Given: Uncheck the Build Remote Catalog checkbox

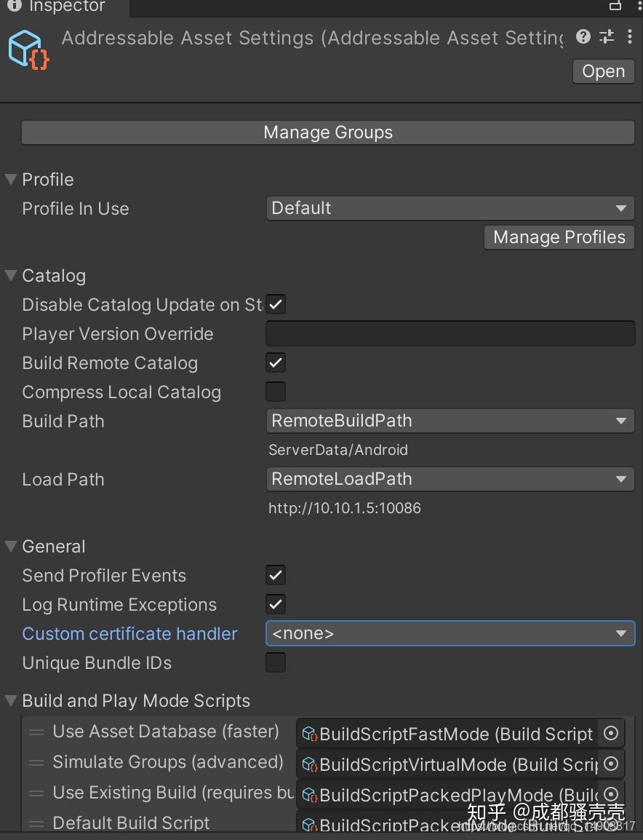Looking at the screenshot, I should [x=275, y=362].
